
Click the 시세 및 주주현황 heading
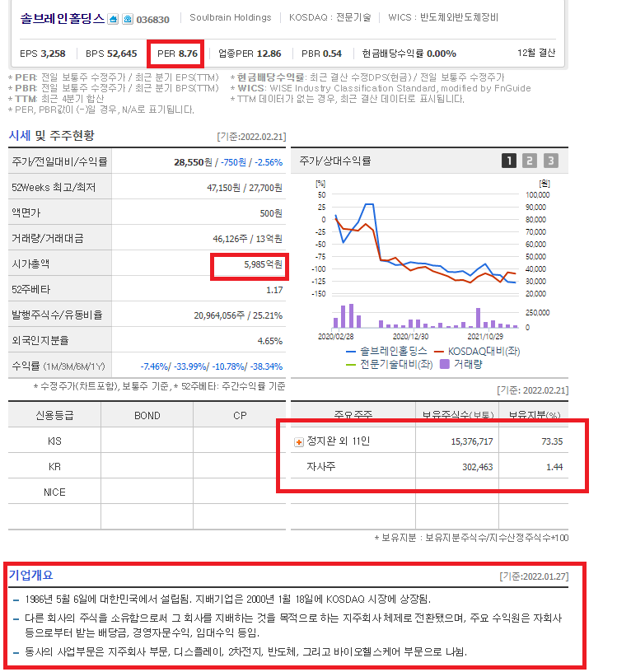click(x=51, y=135)
